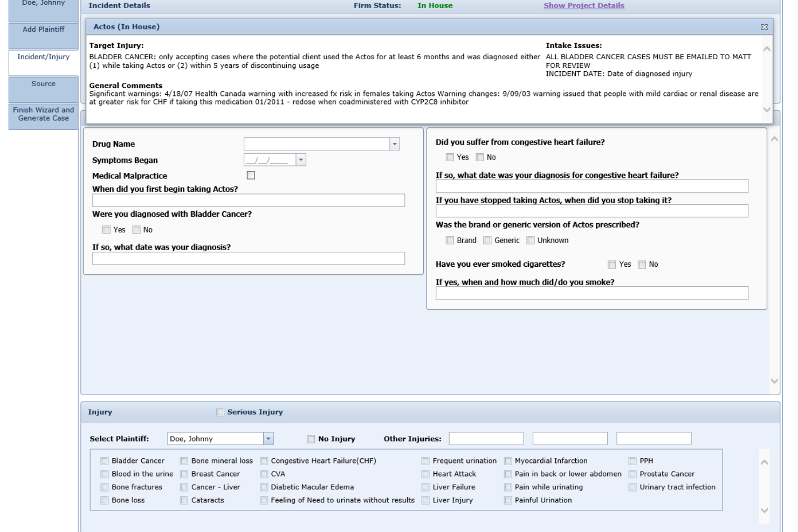Check Blood in the urine
This screenshot has width=798, height=532.
tap(105, 474)
